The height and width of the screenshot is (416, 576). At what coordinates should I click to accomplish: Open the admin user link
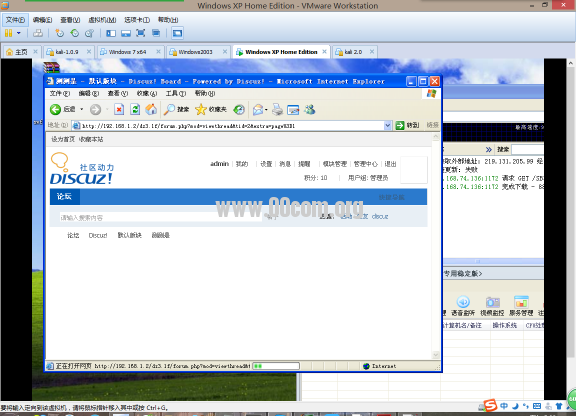pyautogui.click(x=219, y=164)
